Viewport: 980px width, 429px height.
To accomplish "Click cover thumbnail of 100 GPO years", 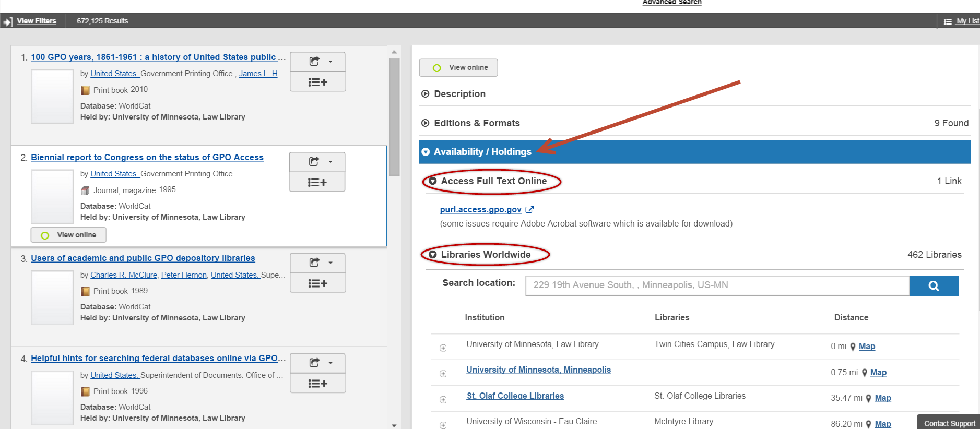I will (52, 97).
